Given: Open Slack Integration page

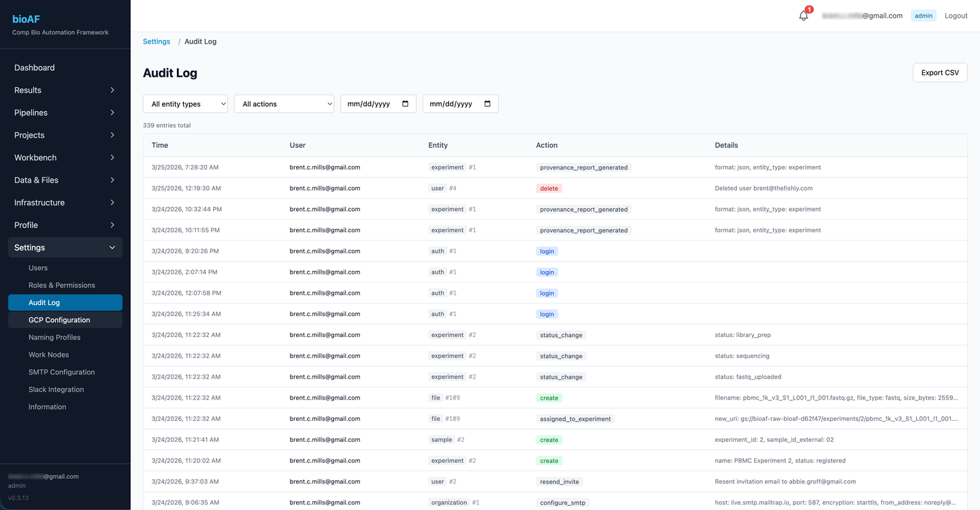Looking at the screenshot, I should click(65, 389).
